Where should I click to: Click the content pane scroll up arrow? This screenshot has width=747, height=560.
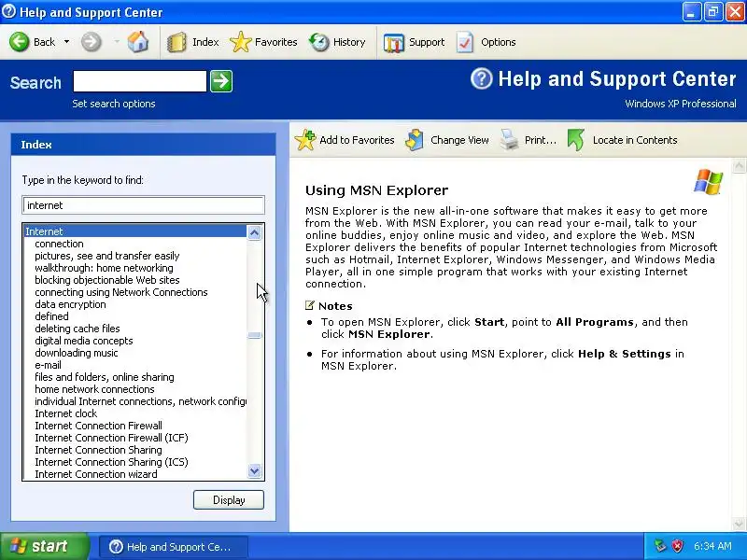(x=739, y=166)
